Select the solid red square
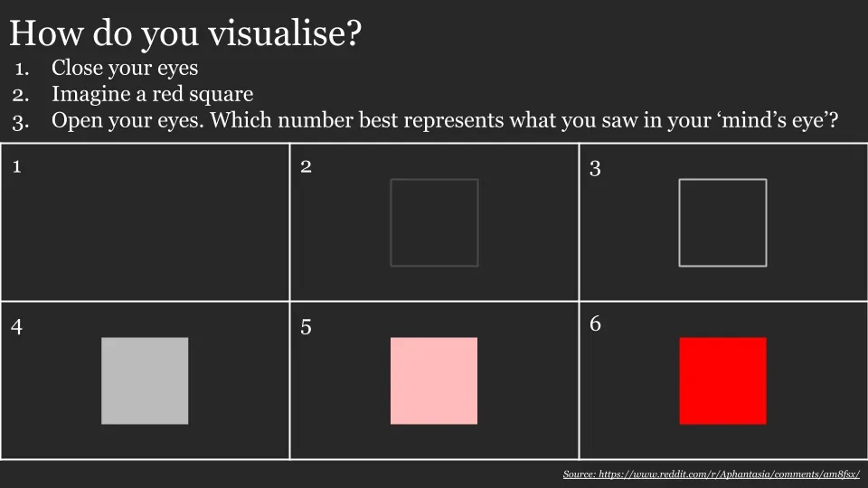Screen dimensions: 868x488 click(x=722, y=380)
